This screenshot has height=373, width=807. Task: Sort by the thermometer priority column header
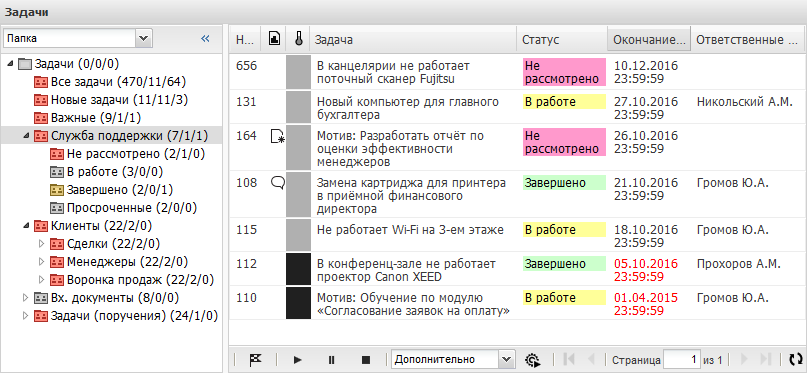299,39
